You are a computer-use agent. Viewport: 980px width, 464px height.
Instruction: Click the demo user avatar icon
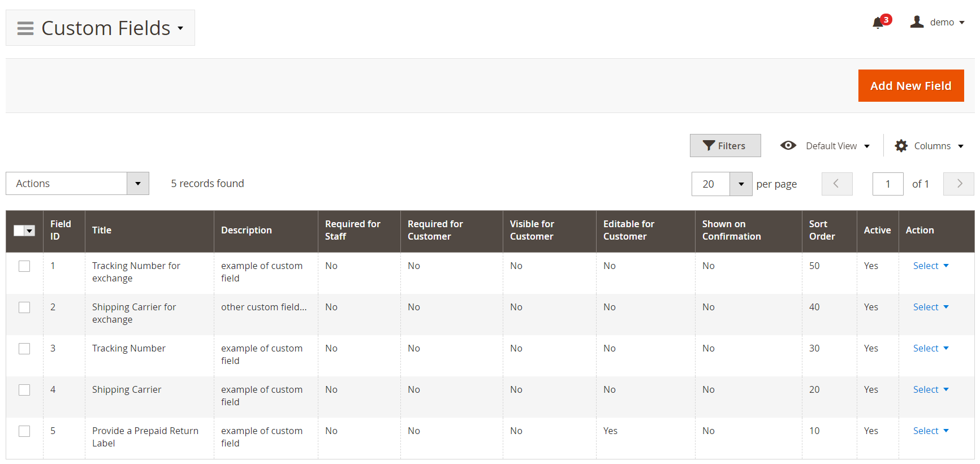(917, 22)
